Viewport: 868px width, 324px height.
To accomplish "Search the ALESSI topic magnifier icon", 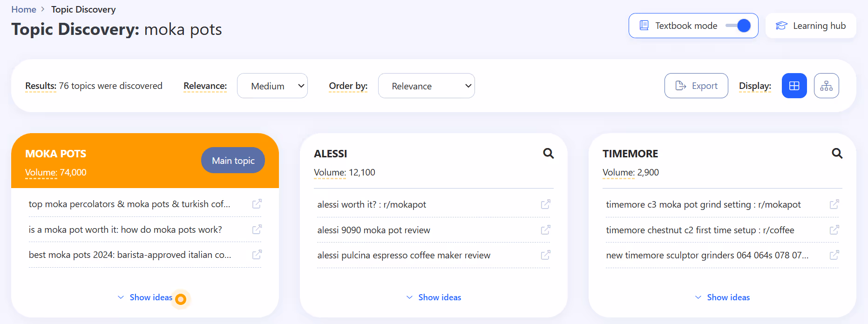I will click(x=549, y=154).
